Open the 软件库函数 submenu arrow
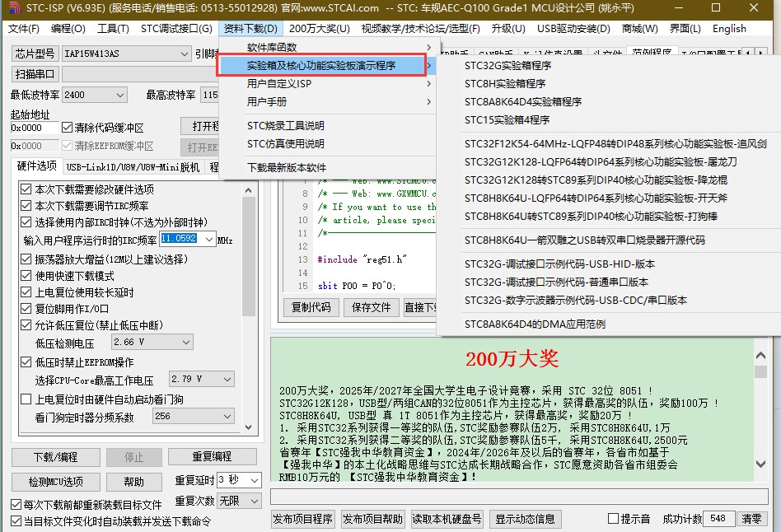 click(429, 47)
